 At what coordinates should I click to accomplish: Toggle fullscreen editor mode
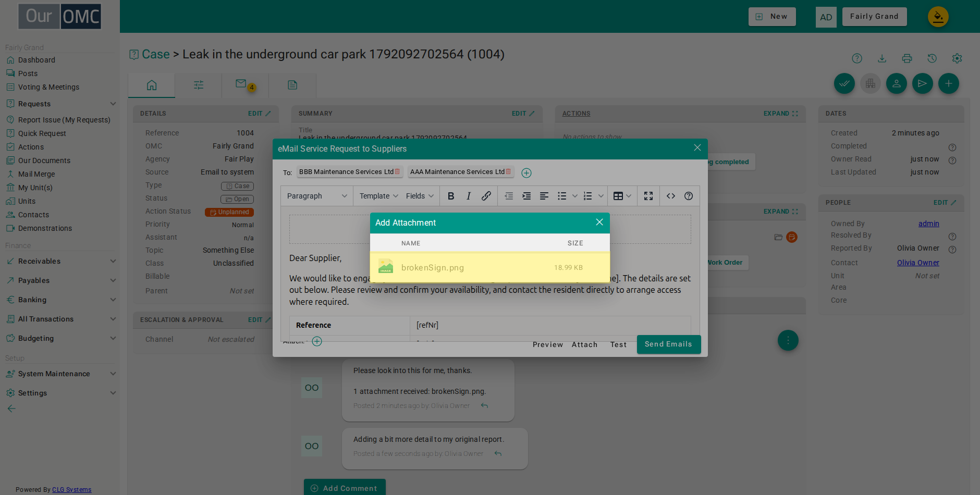(648, 196)
